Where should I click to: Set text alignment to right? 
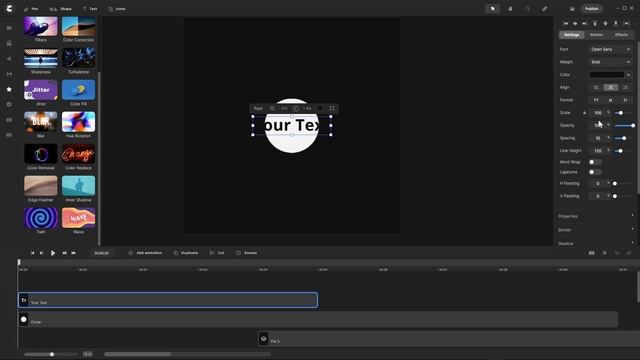click(x=625, y=87)
